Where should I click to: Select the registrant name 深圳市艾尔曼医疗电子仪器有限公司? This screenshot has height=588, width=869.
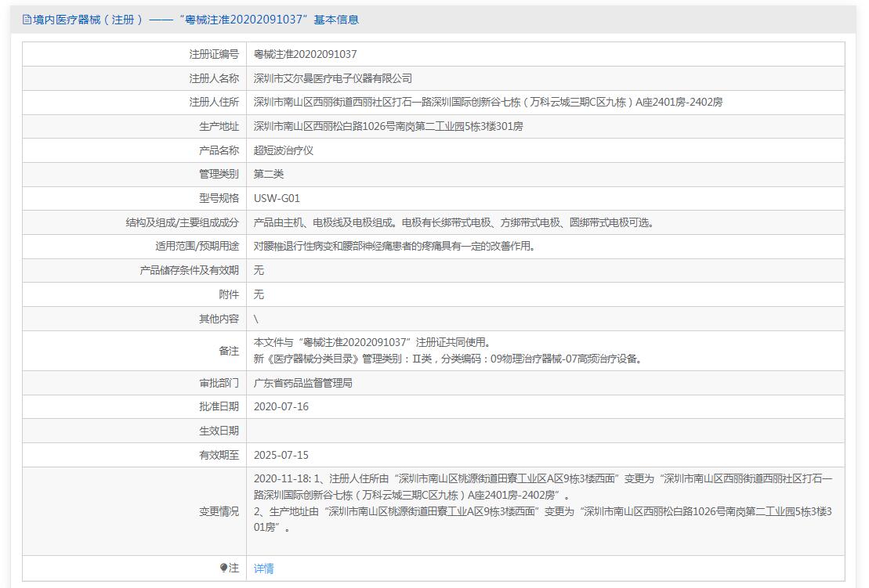[x=333, y=78]
